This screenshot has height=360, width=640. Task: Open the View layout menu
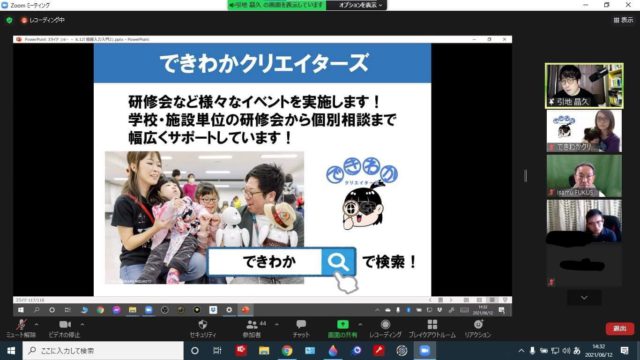click(623, 20)
